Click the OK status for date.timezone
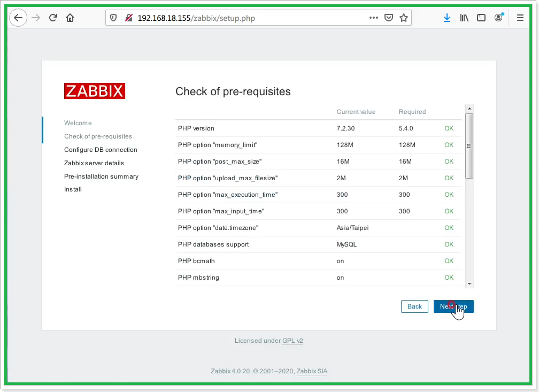The width and height of the screenshot is (539, 392). [449, 228]
